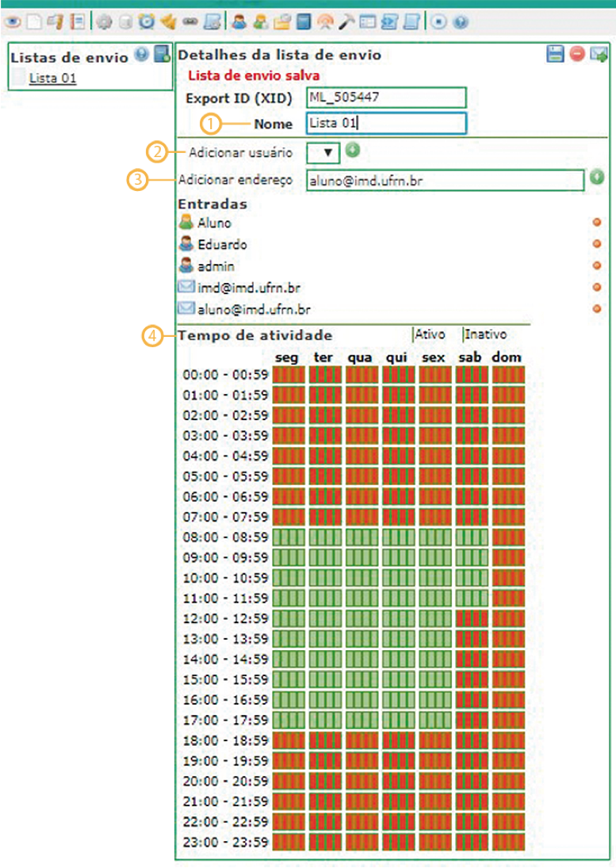Click the logout circle icon
Screen dimensions: 616x868
pyautogui.click(x=438, y=22)
